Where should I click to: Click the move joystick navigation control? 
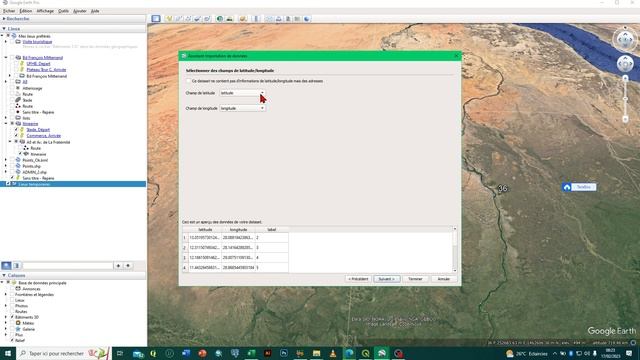(625, 64)
